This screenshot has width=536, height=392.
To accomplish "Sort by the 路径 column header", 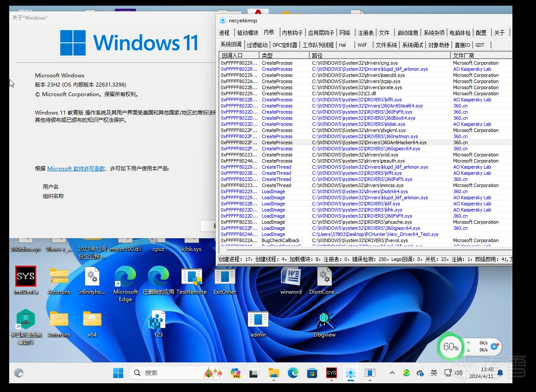I will tap(380, 56).
